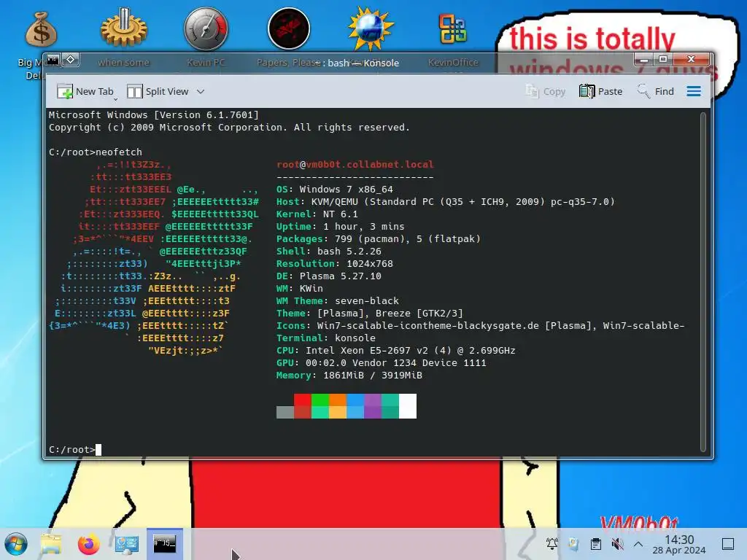Image resolution: width=747 pixels, height=560 pixels.
Task: Click the 'Microsoft Windows [Version 6.1.7601]' line
Action: [x=153, y=114]
